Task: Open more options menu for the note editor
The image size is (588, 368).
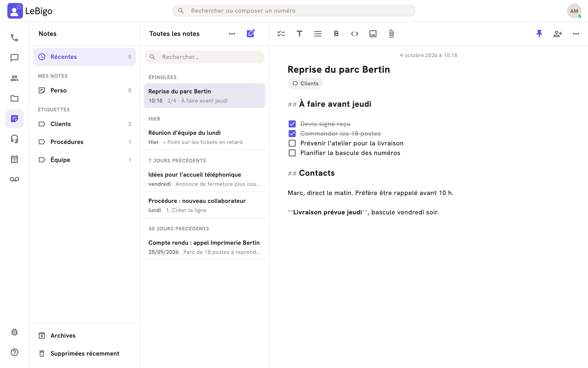Action: click(x=576, y=34)
